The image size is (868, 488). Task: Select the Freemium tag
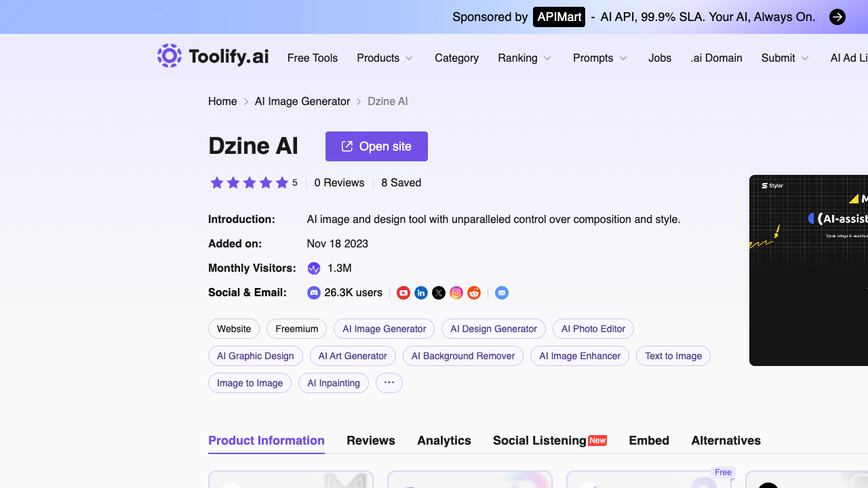(x=296, y=329)
